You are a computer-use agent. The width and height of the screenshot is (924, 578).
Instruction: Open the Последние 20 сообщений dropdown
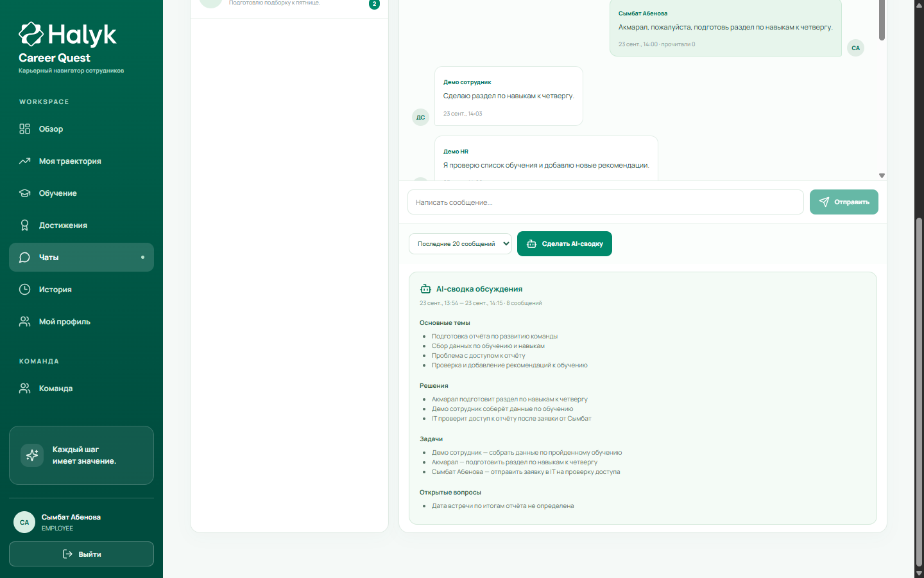tap(460, 244)
